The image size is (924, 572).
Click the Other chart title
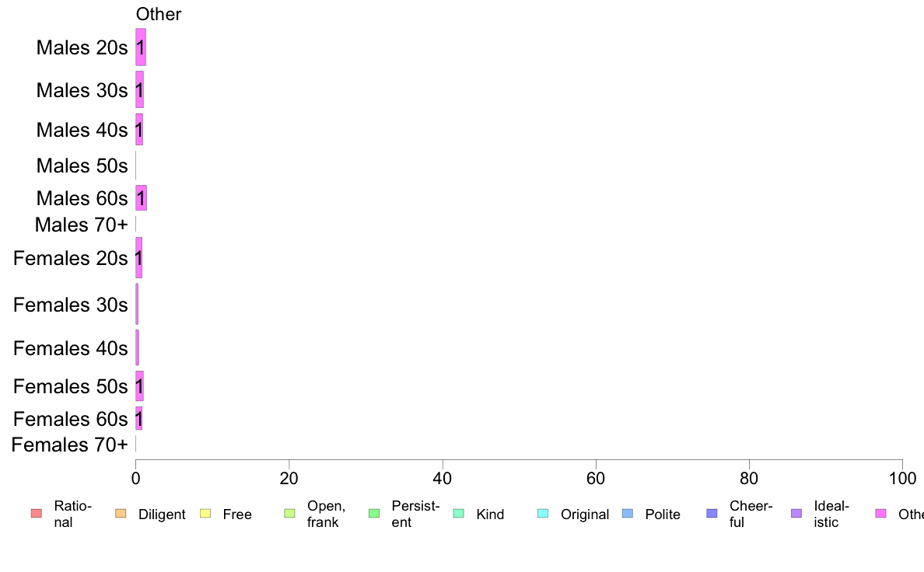pos(159,14)
